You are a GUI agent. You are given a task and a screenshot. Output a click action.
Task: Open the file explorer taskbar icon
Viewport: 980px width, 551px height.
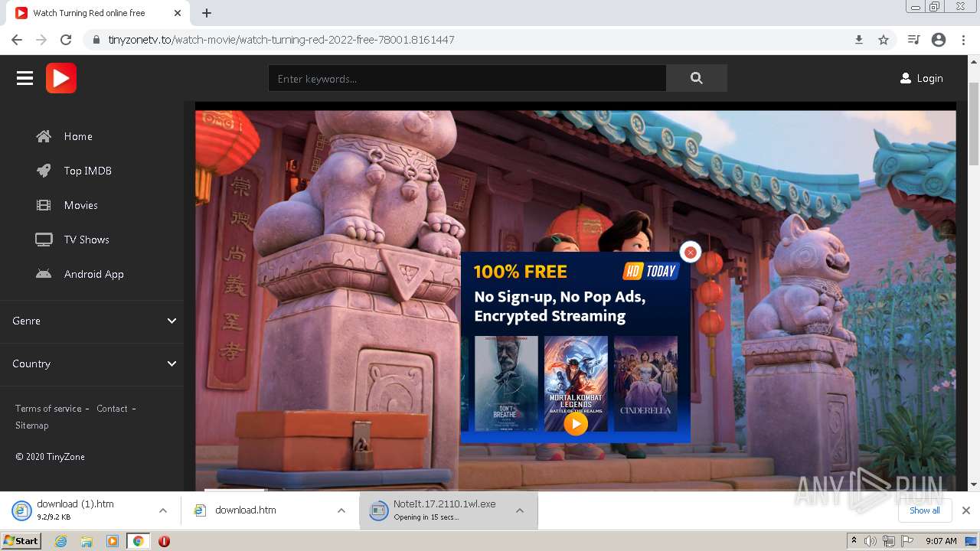87,541
